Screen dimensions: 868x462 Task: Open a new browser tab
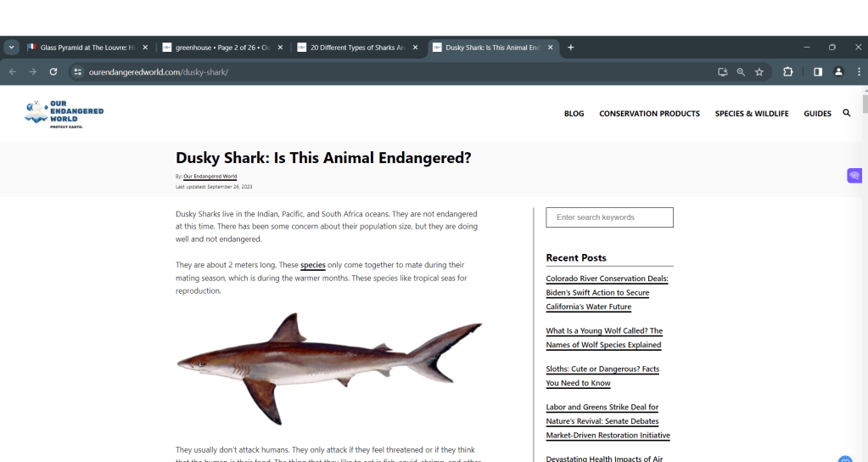571,48
